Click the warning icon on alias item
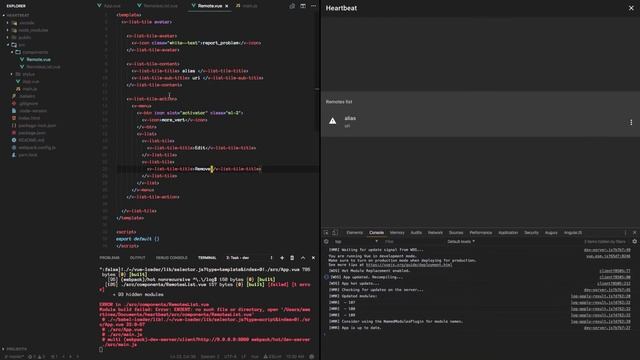 click(333, 121)
